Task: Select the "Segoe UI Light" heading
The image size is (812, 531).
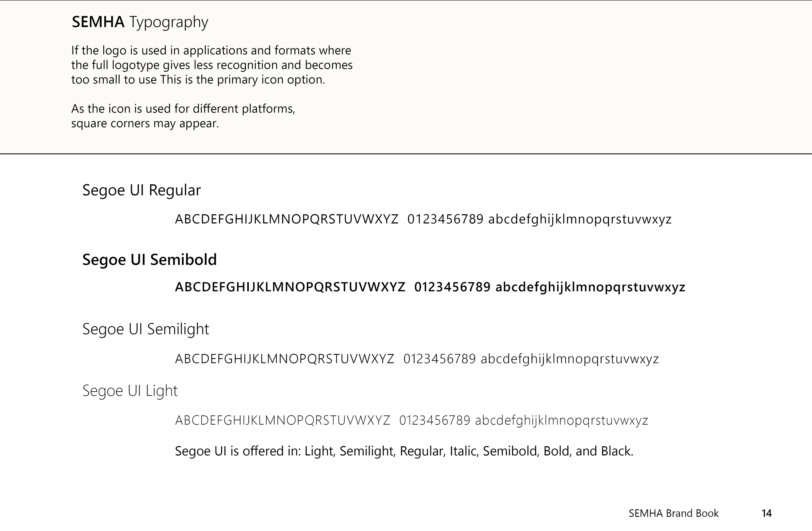Action: (x=130, y=391)
